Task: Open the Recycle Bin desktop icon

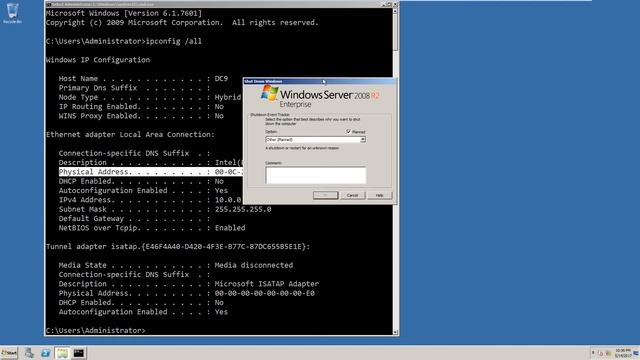Action: click(x=12, y=13)
